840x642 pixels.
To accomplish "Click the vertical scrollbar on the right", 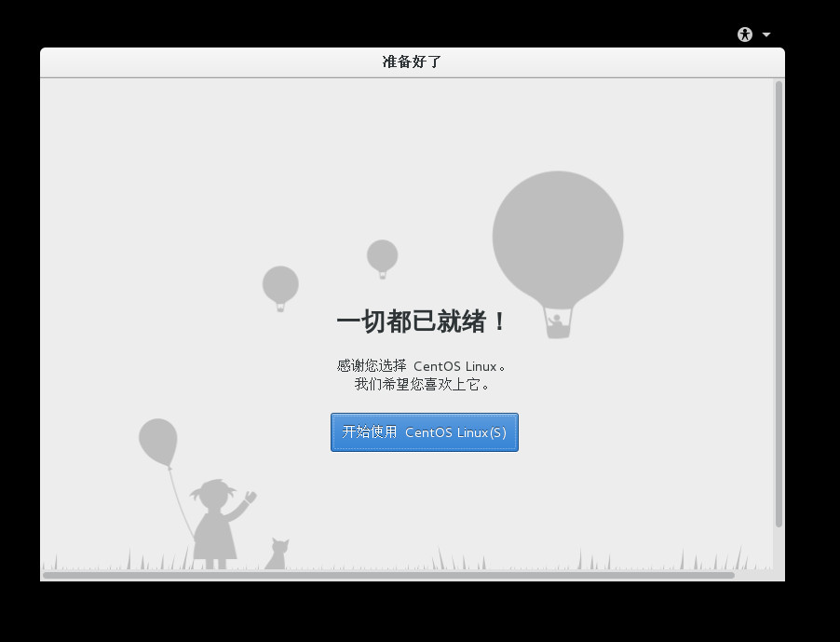I will click(x=779, y=303).
